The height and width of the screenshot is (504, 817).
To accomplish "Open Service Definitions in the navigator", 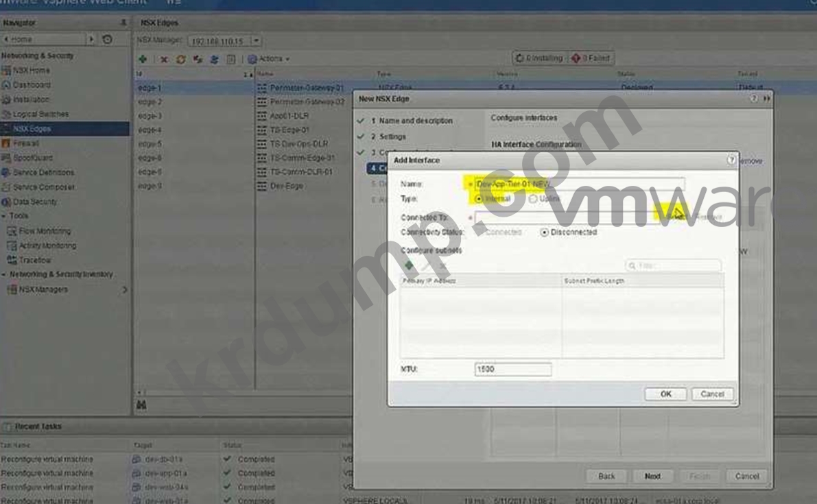I will pos(43,172).
